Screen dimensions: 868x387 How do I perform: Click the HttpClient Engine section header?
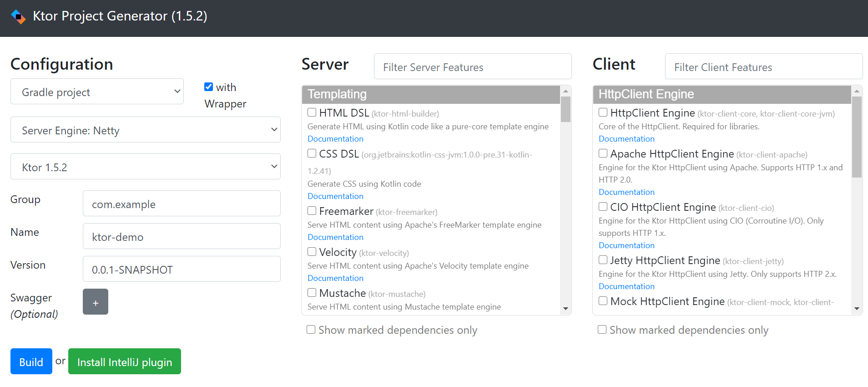pos(722,94)
